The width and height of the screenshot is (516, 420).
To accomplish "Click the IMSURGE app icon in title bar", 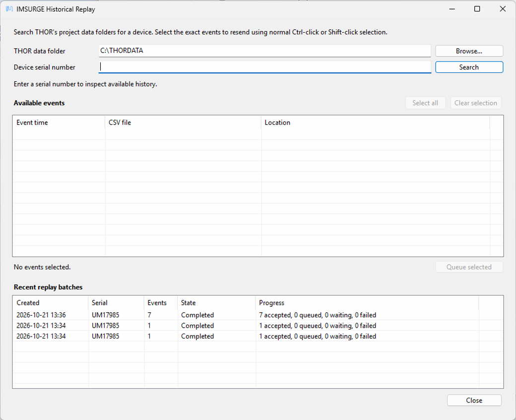I will click(9, 9).
